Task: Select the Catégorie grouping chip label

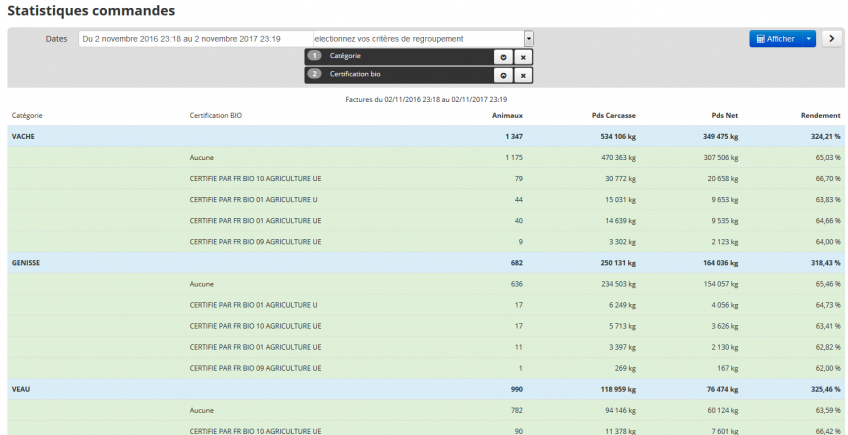Action: (x=345, y=56)
